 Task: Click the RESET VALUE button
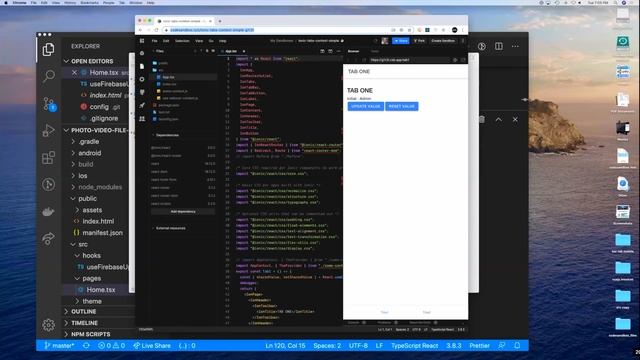(402, 106)
